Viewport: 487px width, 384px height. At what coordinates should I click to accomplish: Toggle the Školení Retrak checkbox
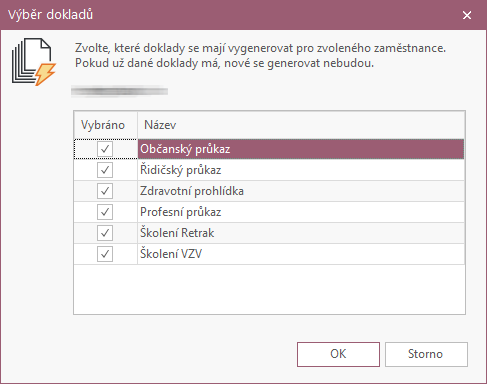coord(105,233)
